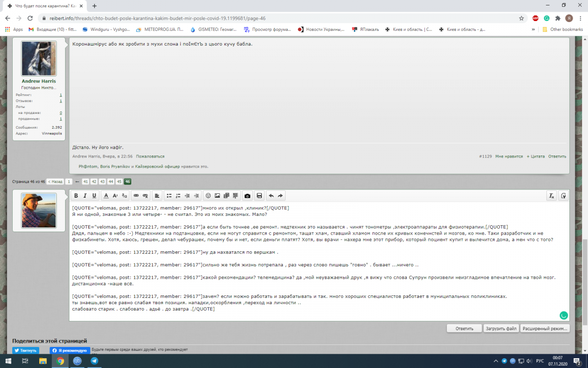Screen dimensions: 588x368
Task: Click the < Назад pagination button
Action: pyautogui.click(x=55, y=182)
